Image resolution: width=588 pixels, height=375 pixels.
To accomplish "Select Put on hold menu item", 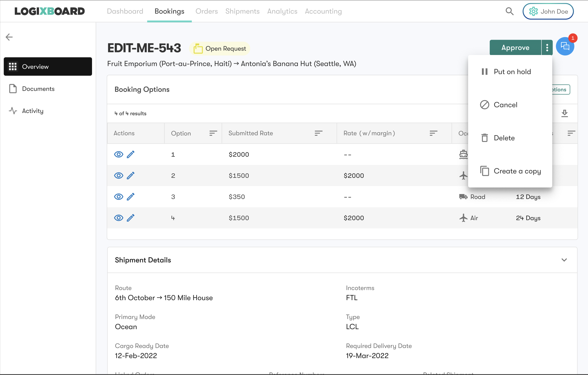I will click(x=512, y=71).
